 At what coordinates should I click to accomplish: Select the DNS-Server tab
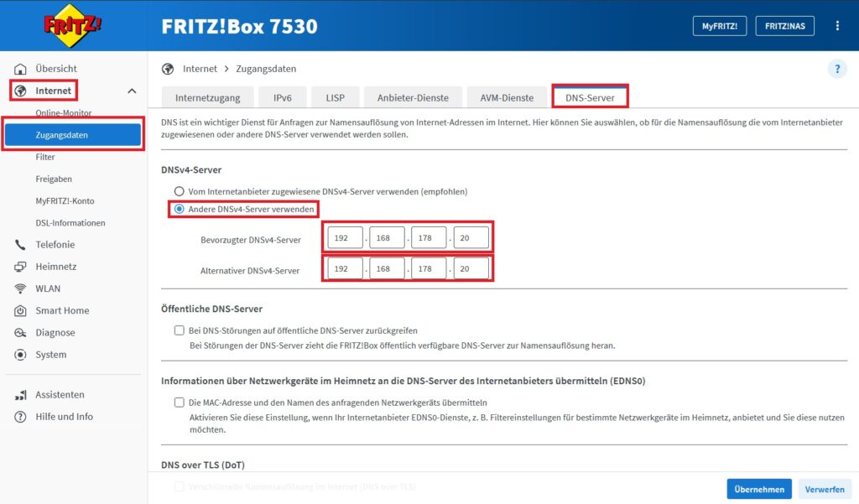pyautogui.click(x=590, y=97)
